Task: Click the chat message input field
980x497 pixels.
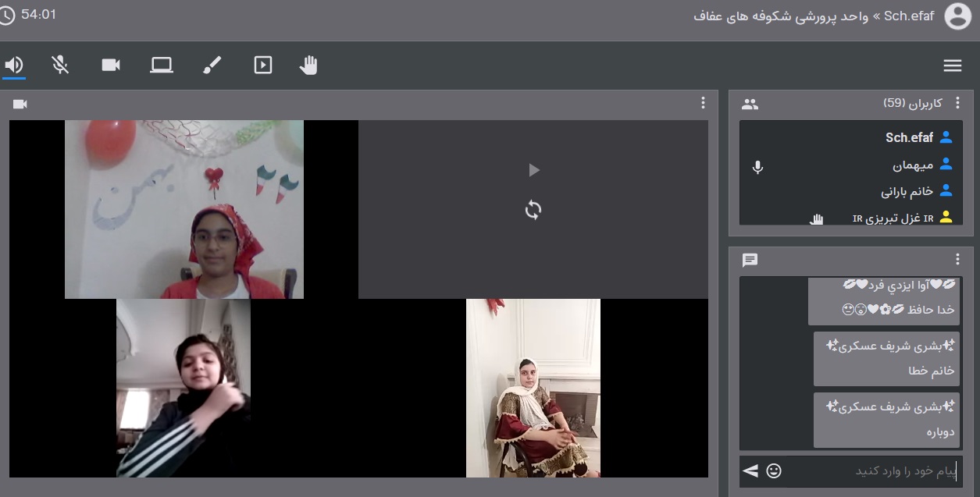Action: pos(871,471)
